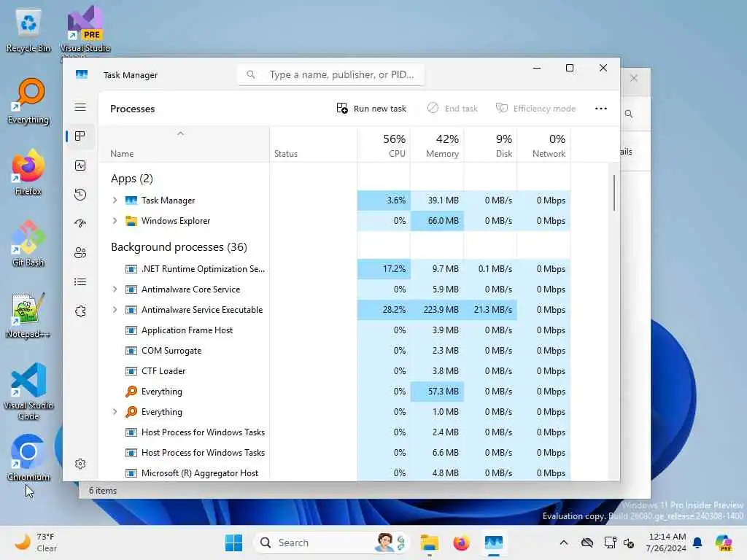Expand the Task Manager app row

pyautogui.click(x=115, y=201)
